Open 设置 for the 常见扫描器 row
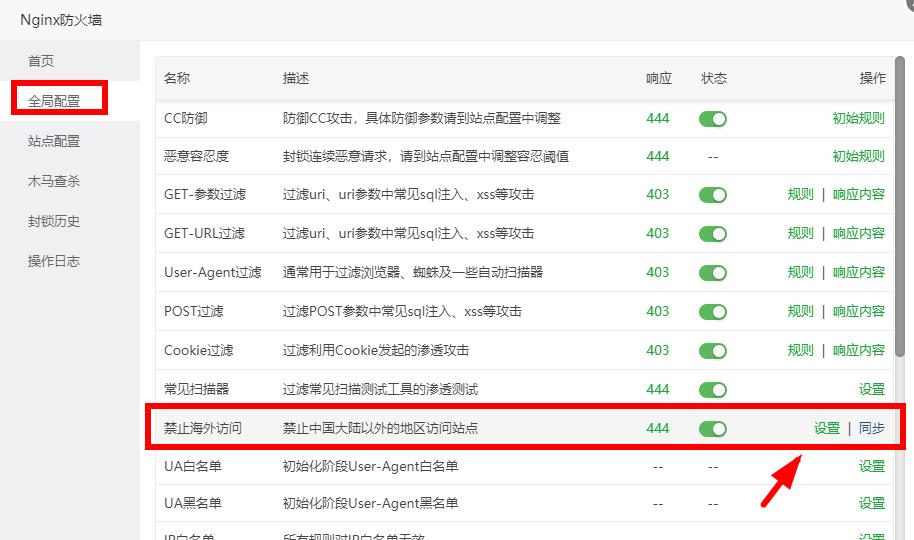Screen dimensions: 914x540 coord(872,389)
